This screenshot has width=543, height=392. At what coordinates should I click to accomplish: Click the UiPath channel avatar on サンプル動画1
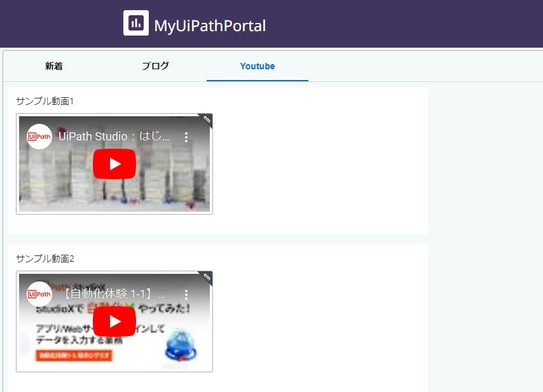(x=38, y=136)
